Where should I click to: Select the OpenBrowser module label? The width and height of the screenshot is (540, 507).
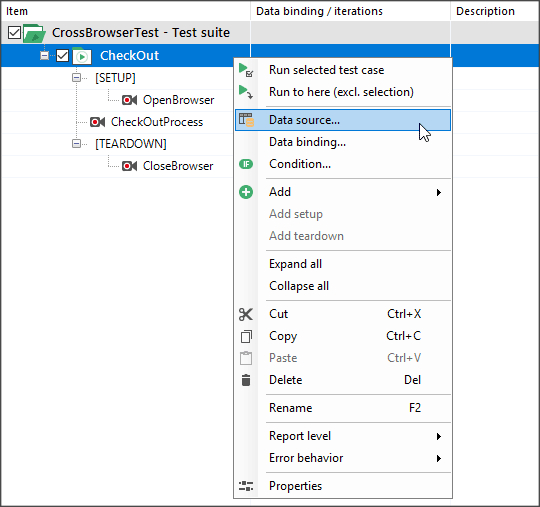tap(179, 100)
